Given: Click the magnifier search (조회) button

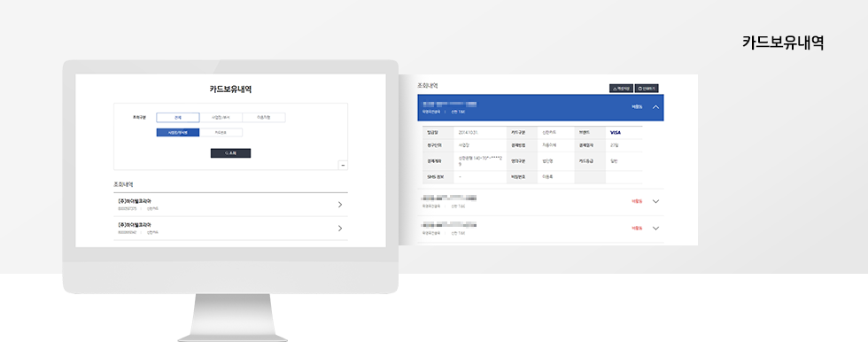Looking at the screenshot, I should (230, 152).
